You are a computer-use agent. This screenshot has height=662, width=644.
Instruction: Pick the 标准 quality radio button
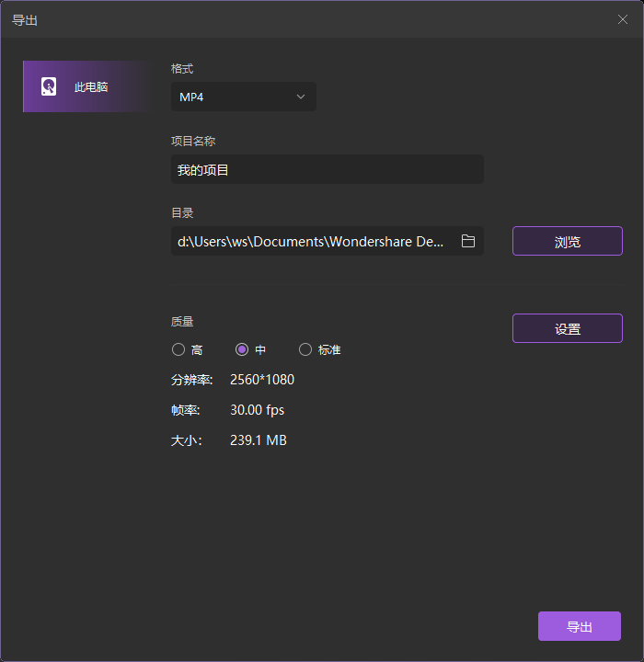[x=305, y=349]
